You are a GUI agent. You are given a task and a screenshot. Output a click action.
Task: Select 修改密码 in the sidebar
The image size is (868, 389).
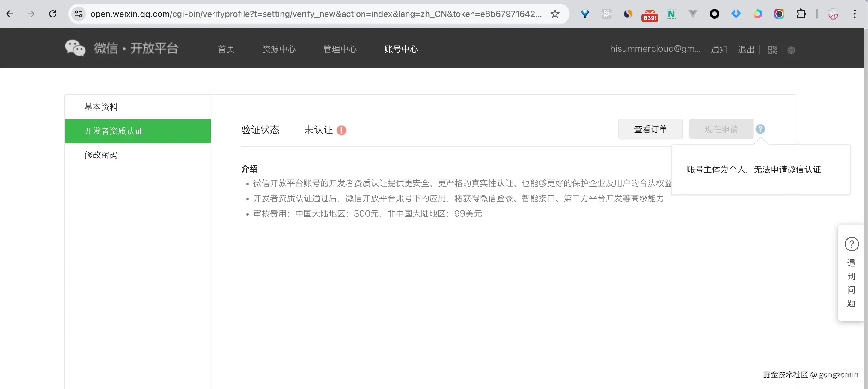click(101, 155)
